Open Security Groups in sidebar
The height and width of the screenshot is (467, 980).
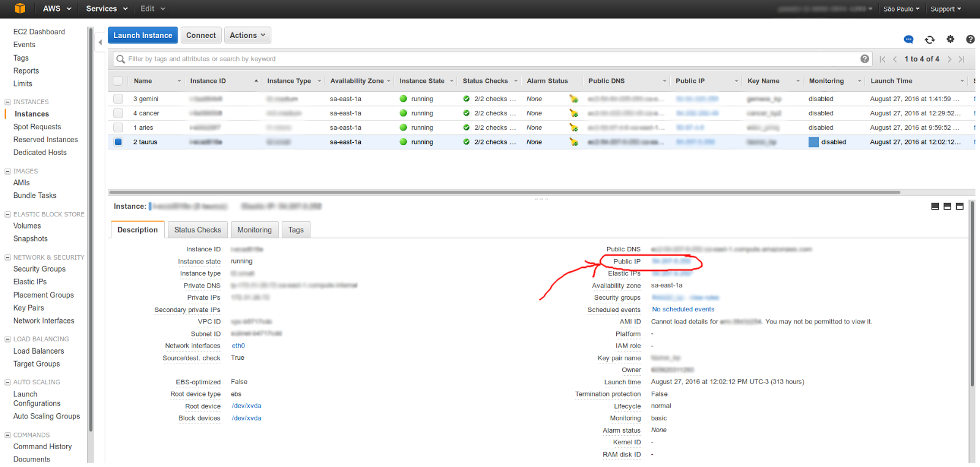[39, 269]
